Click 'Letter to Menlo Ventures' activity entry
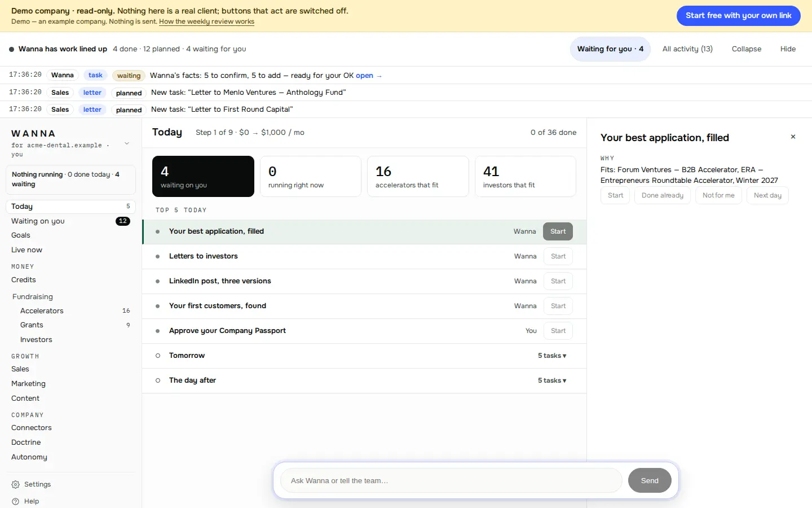812x508 pixels. [406, 93]
